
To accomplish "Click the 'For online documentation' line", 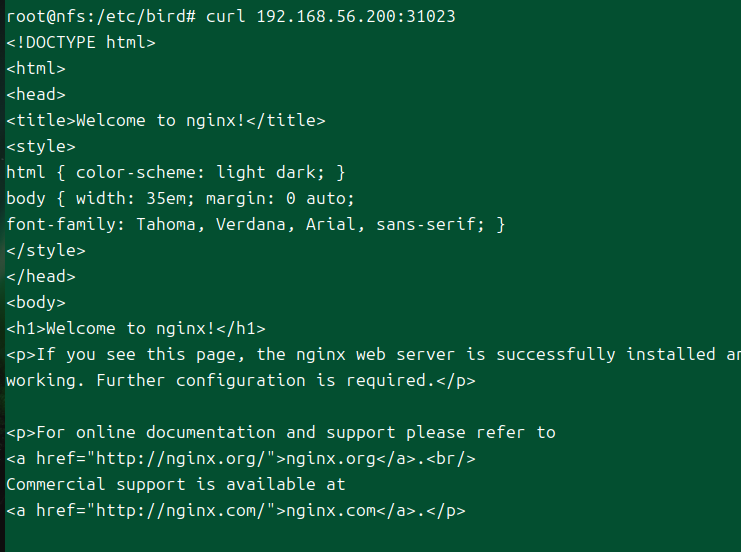I will point(280,433).
